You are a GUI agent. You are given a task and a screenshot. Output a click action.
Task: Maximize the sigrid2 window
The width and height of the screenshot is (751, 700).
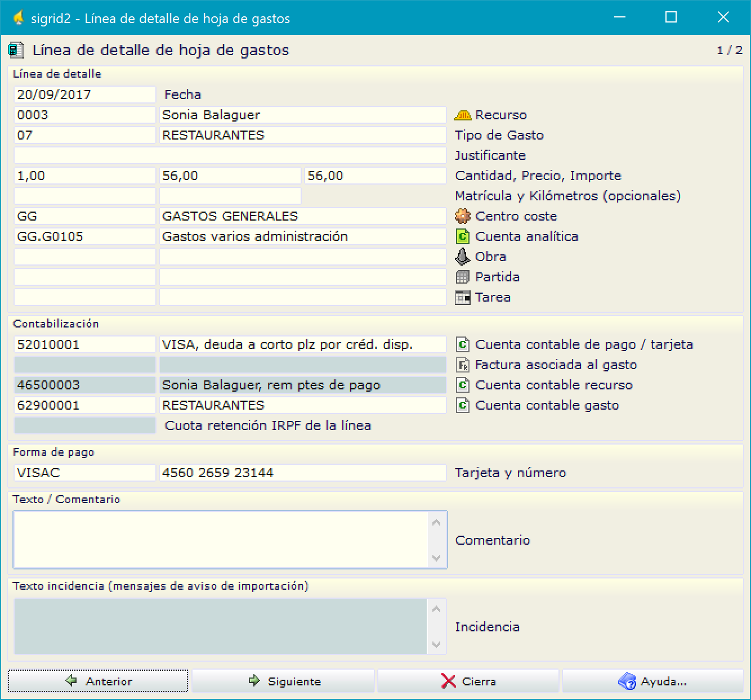coord(671,17)
